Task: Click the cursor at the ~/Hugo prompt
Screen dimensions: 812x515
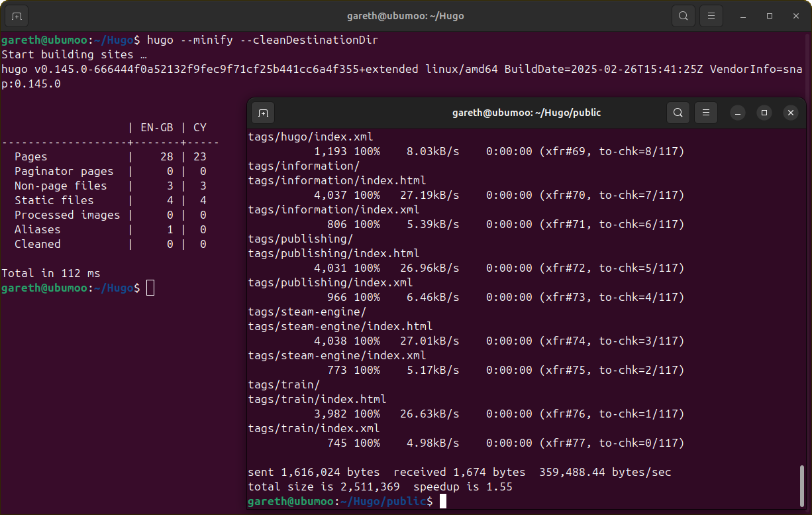Action: tap(150, 288)
